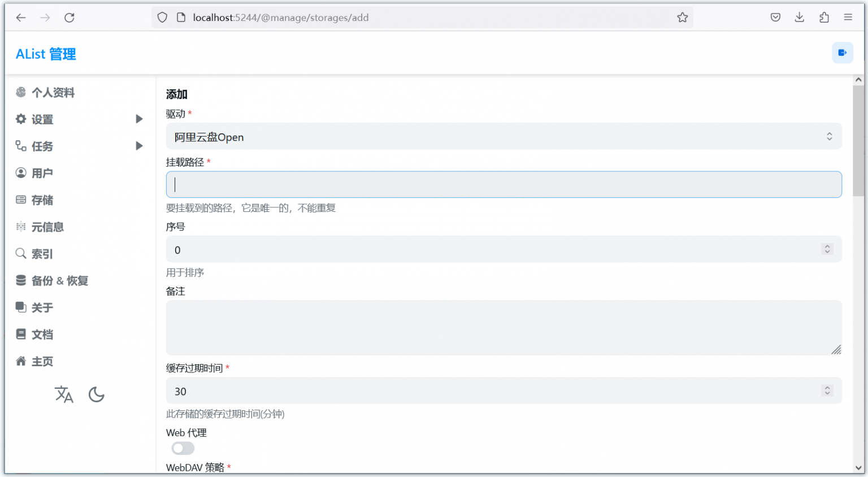Expand the 任务 submenu arrow
The width and height of the screenshot is (868, 477).
(139, 146)
